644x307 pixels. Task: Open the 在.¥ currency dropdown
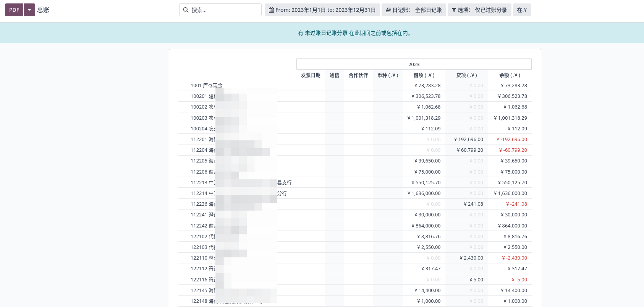(x=522, y=10)
